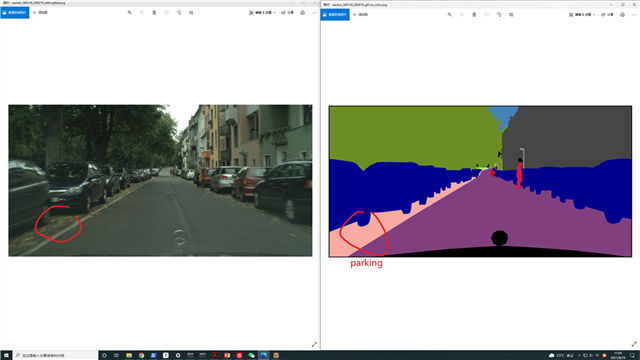Minimize the right Photos window

(611, 4)
